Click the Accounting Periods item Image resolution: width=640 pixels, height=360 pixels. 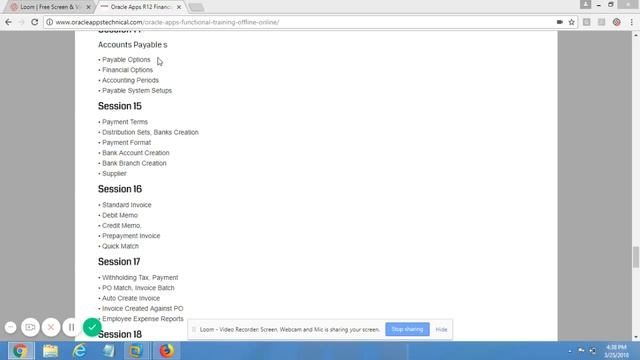pyautogui.click(x=130, y=80)
